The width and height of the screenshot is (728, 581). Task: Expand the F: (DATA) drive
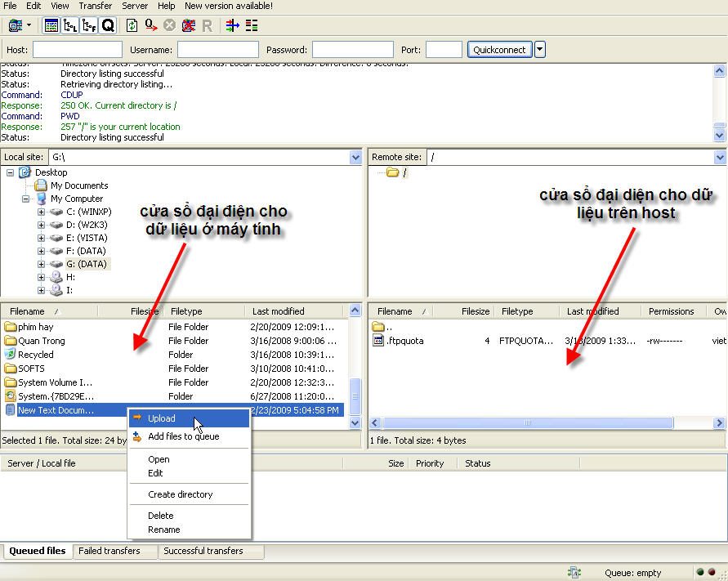[x=42, y=251]
